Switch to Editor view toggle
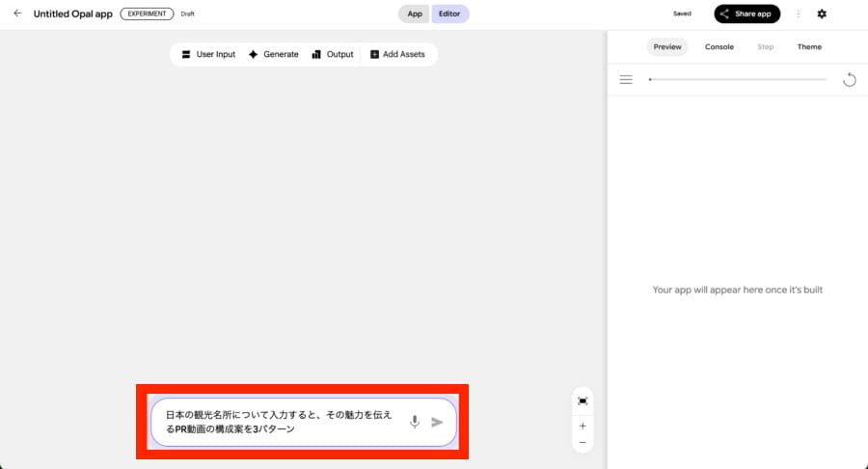This screenshot has height=469, width=868. tap(449, 14)
